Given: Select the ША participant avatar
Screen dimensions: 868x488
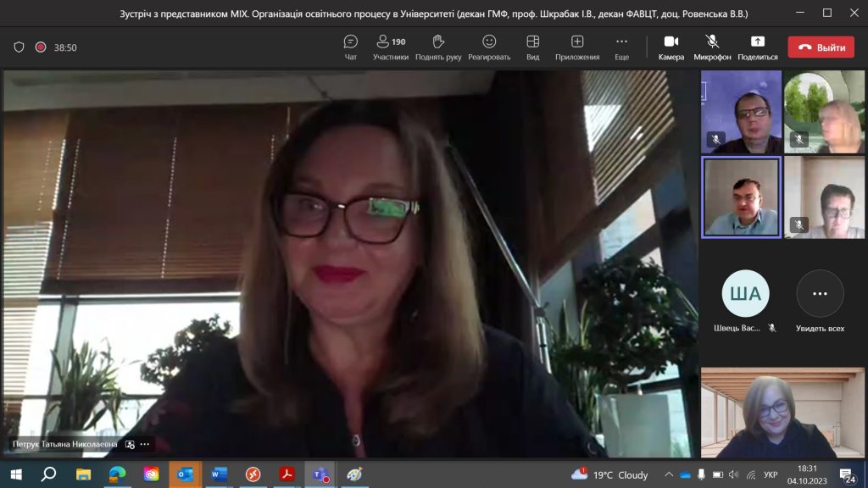Looking at the screenshot, I should tap(745, 294).
